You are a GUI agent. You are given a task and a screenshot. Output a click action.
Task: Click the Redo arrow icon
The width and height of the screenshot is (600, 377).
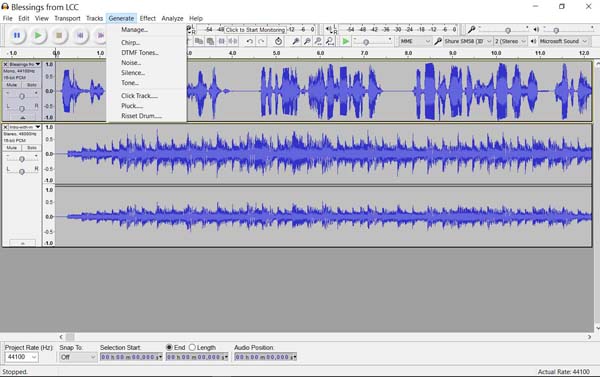click(261, 41)
